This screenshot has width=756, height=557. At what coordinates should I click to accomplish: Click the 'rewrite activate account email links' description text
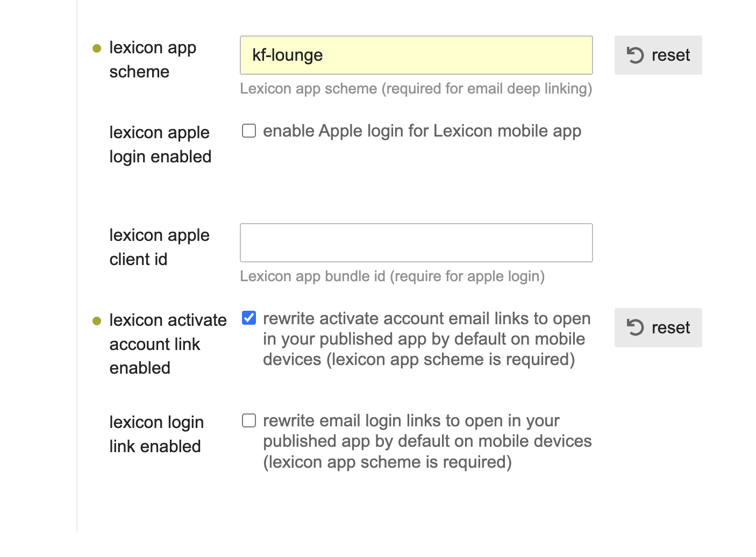427,339
